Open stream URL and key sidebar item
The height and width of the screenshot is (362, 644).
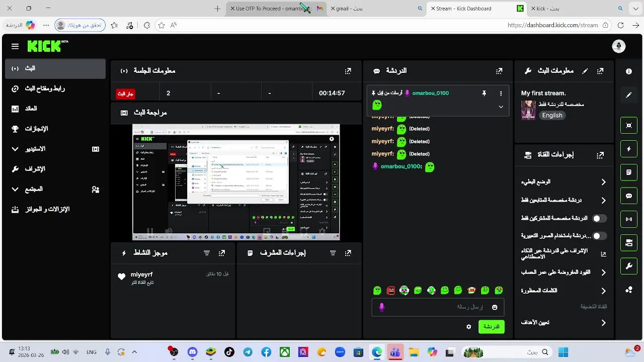[55, 89]
